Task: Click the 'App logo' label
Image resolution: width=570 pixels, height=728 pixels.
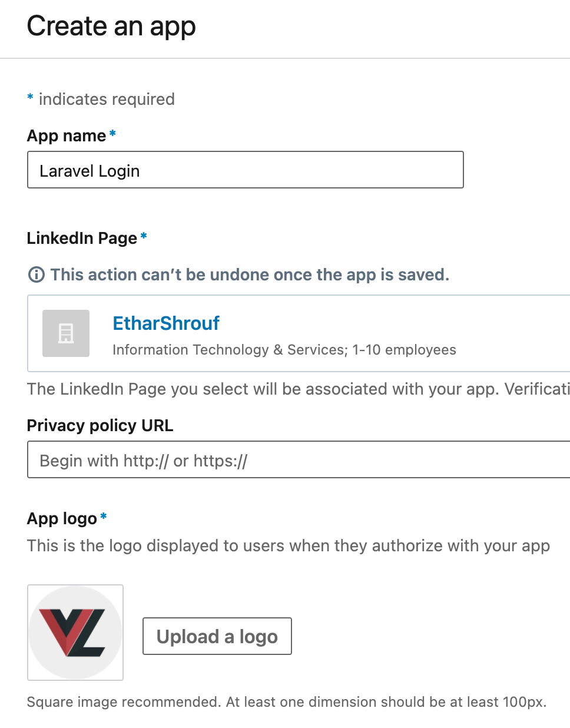Action: 62,518
